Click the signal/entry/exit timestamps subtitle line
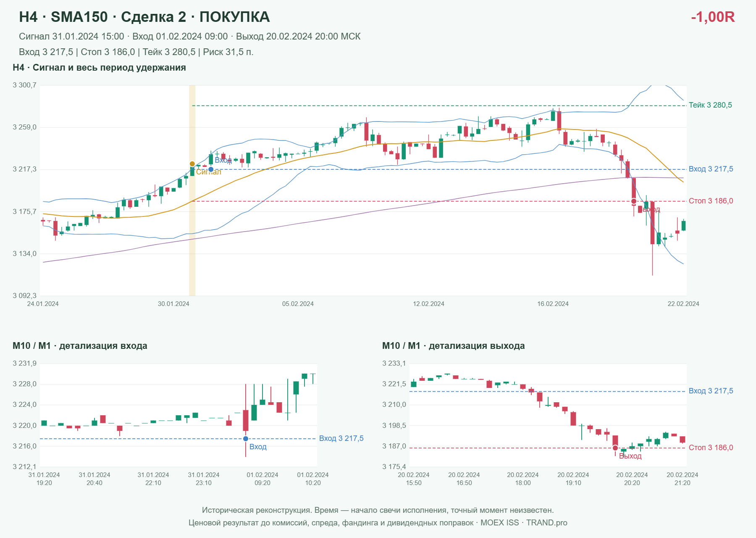 (190, 37)
